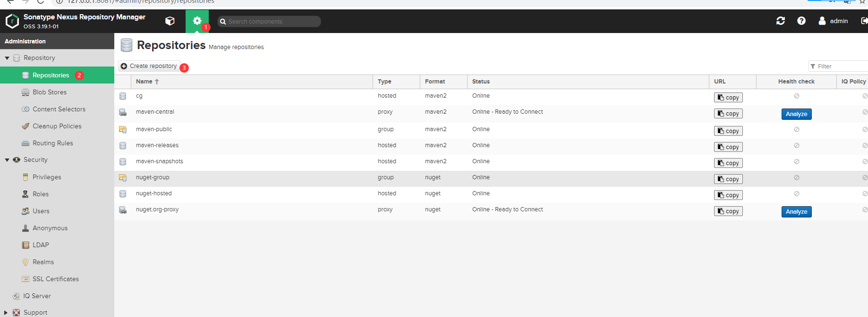
Task: Open Content Selectors in the sidebar
Action: (x=57, y=109)
